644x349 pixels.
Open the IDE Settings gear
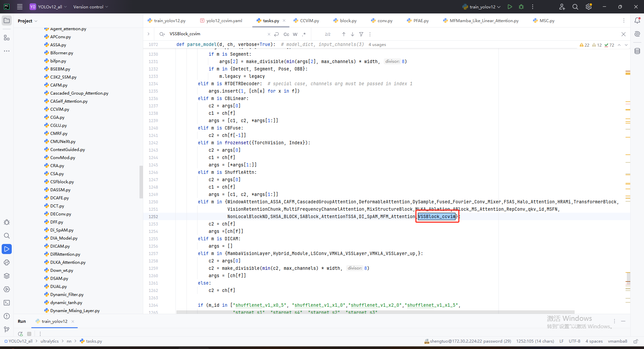pyautogui.click(x=589, y=7)
